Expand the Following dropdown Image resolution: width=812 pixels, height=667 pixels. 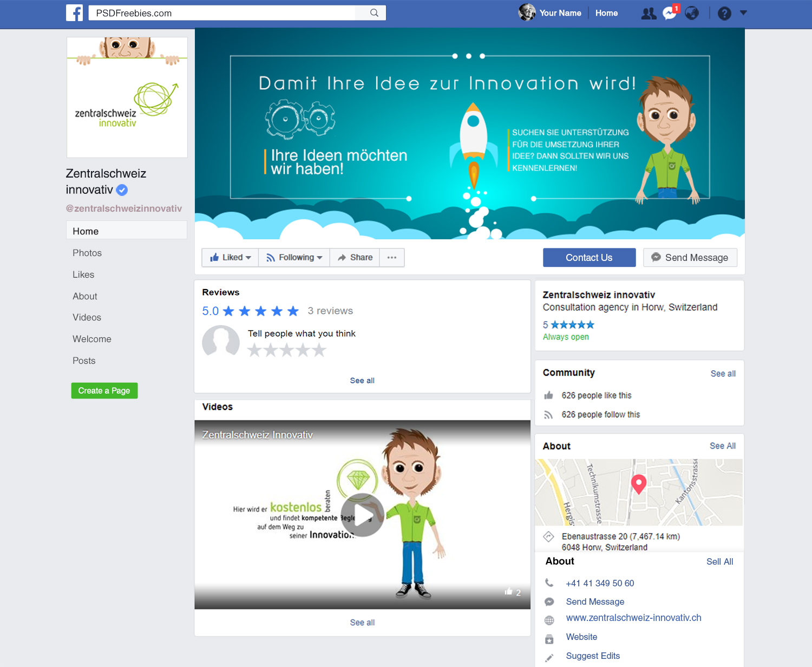click(x=294, y=258)
